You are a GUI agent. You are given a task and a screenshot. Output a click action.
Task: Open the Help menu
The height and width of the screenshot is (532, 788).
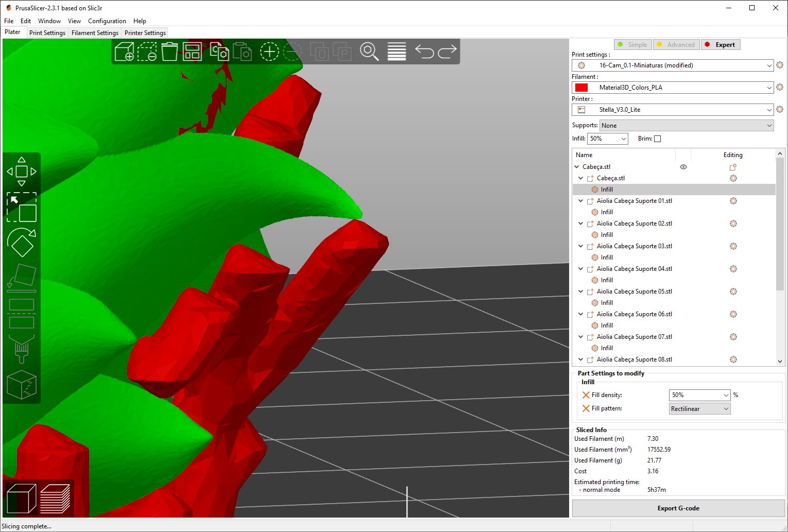(x=140, y=21)
